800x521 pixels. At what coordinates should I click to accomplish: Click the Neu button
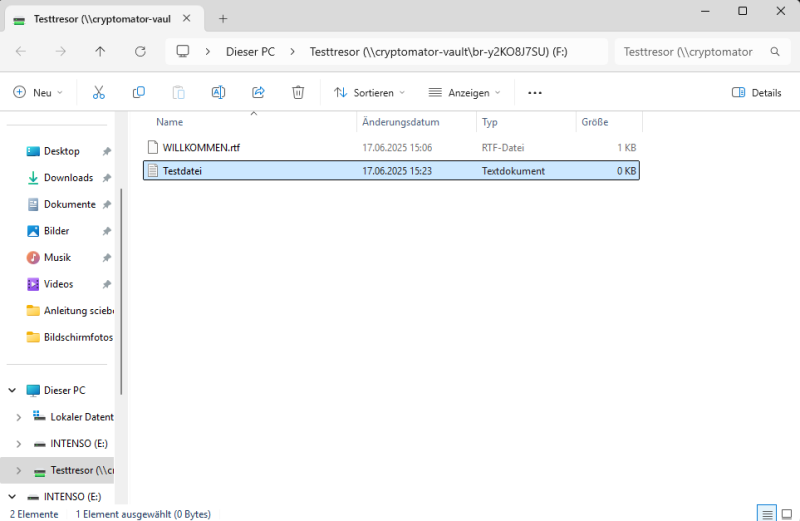point(38,92)
